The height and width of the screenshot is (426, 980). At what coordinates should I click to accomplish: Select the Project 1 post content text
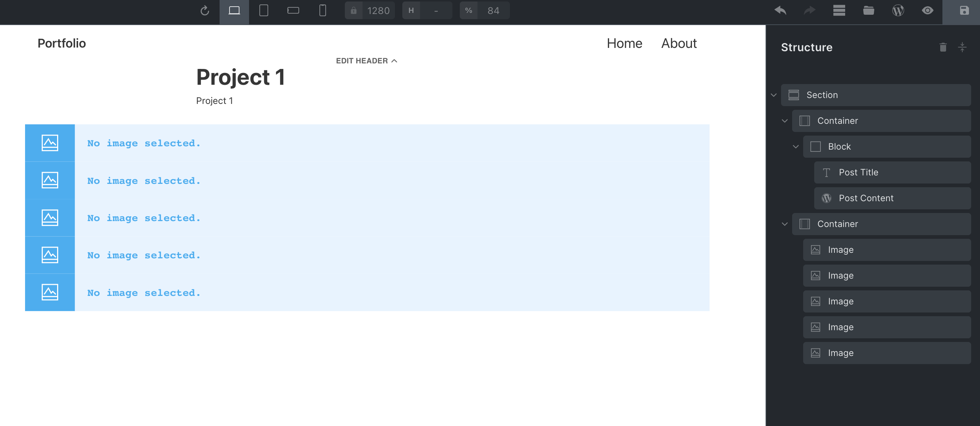[x=214, y=101]
